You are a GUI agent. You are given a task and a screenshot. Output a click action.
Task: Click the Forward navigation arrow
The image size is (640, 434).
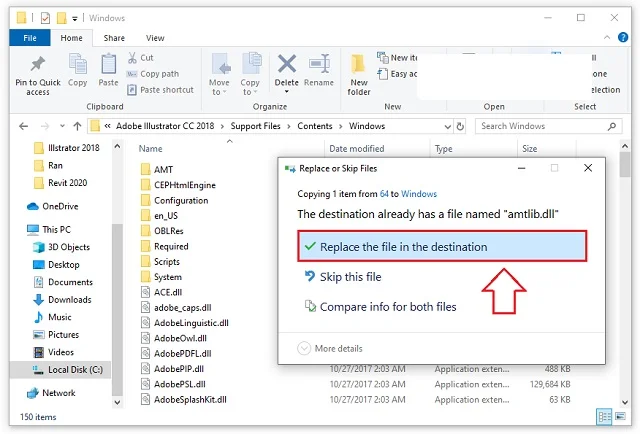click(x=45, y=126)
